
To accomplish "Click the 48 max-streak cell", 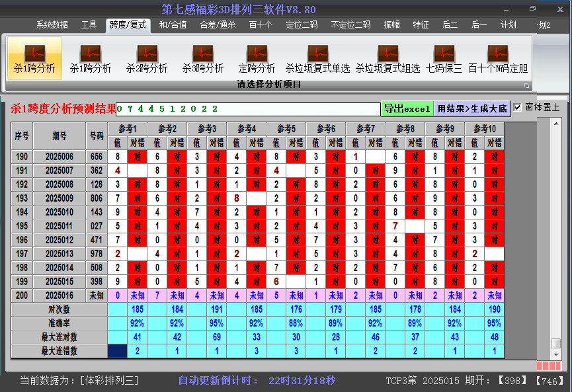I will [x=495, y=337].
